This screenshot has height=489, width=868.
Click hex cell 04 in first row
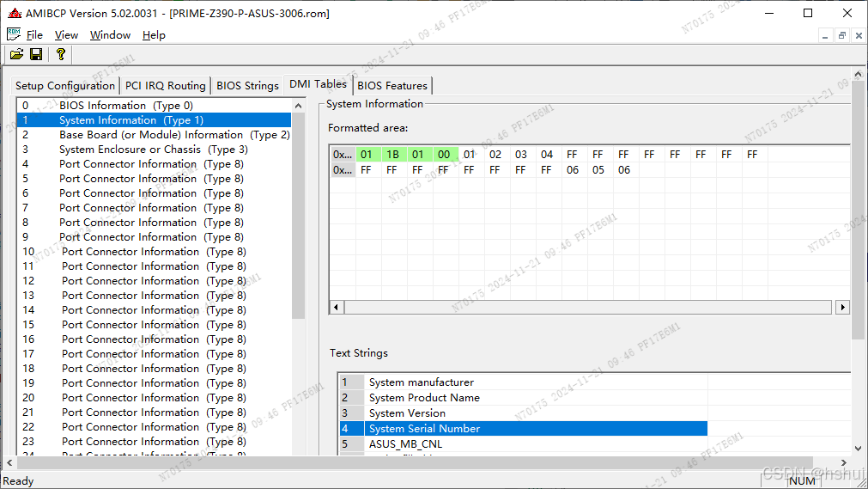(547, 155)
